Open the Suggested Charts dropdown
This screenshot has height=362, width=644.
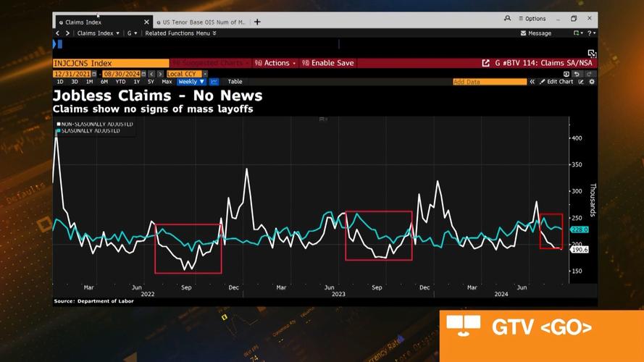[x=210, y=63]
